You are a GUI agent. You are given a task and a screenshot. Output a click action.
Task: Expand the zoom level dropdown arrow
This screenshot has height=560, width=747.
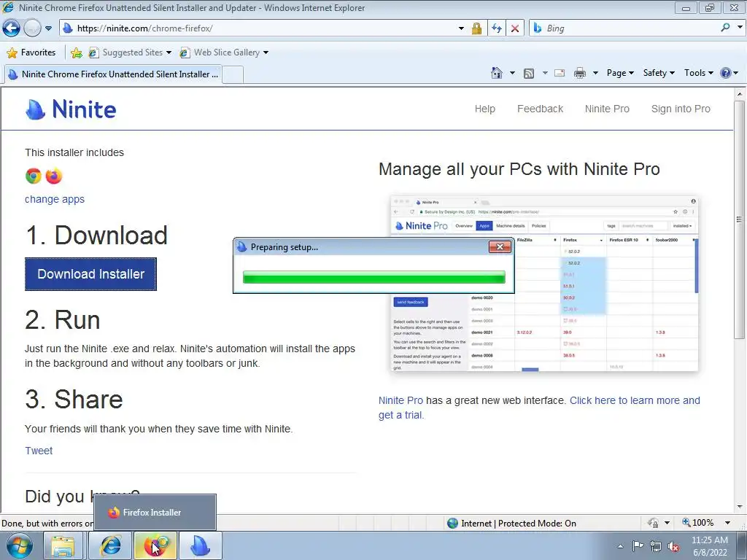pyautogui.click(x=727, y=523)
